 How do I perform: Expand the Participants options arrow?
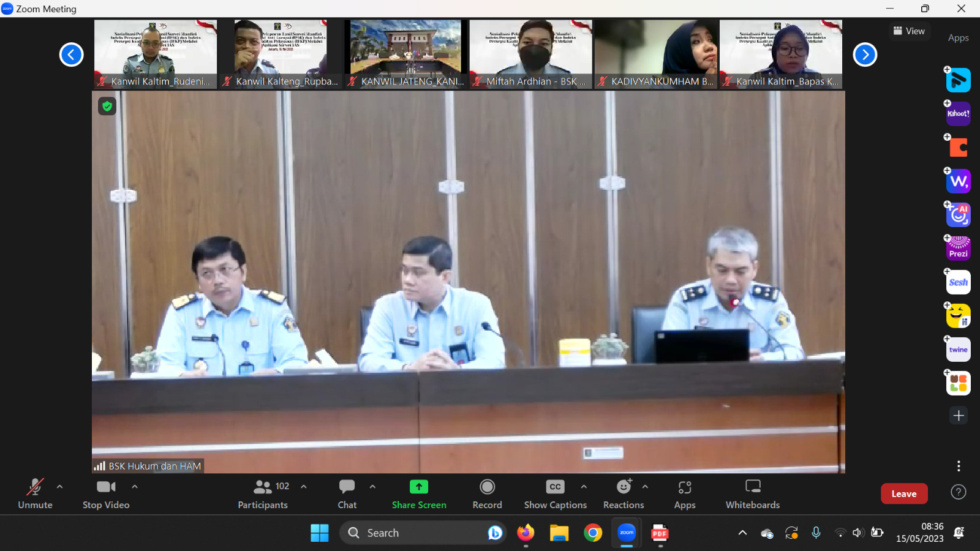point(303,487)
